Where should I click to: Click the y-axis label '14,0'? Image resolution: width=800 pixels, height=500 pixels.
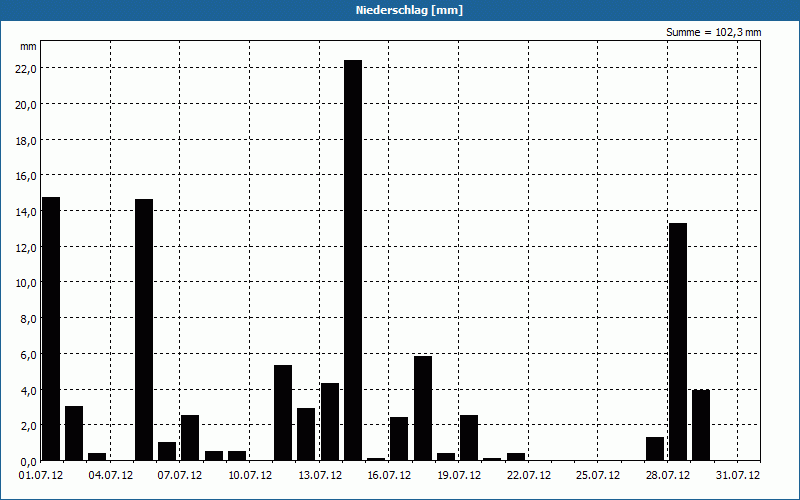coord(26,212)
